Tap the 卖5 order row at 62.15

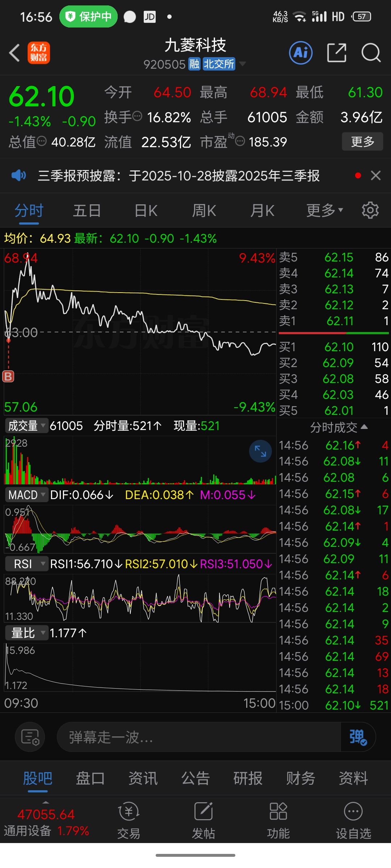pyautogui.click(x=333, y=257)
